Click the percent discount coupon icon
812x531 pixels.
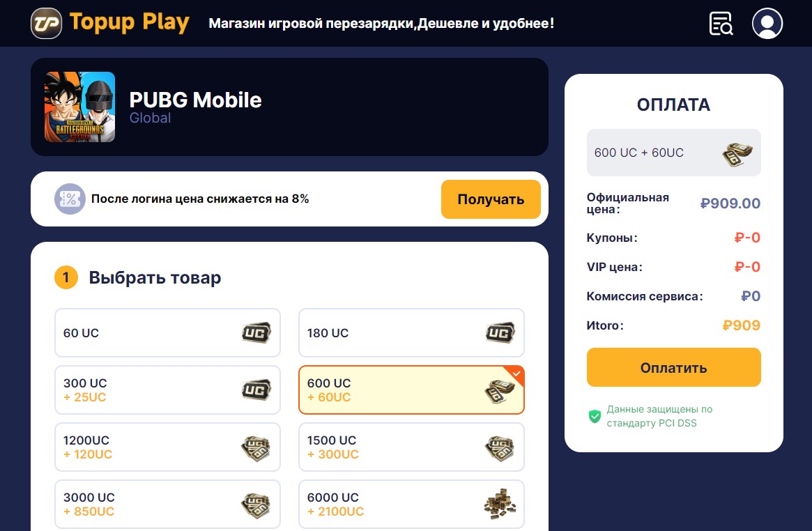(x=70, y=199)
